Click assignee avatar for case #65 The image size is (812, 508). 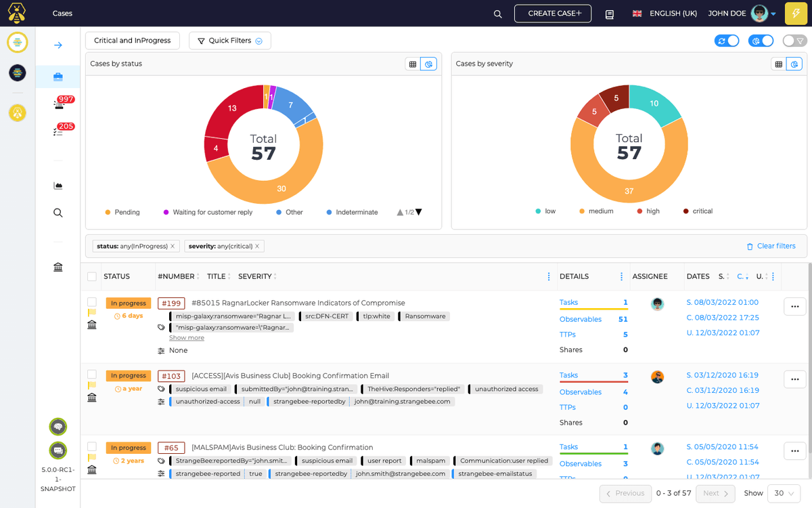point(657,448)
